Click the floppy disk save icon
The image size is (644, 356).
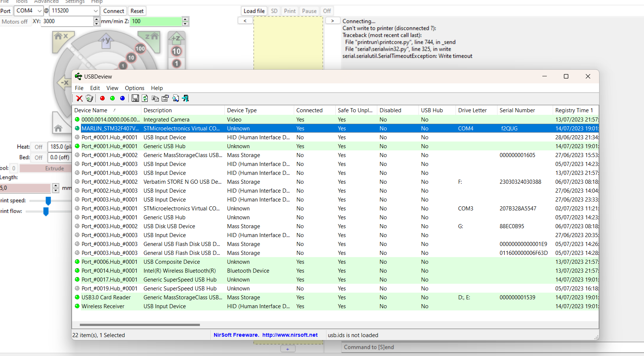[x=135, y=98]
